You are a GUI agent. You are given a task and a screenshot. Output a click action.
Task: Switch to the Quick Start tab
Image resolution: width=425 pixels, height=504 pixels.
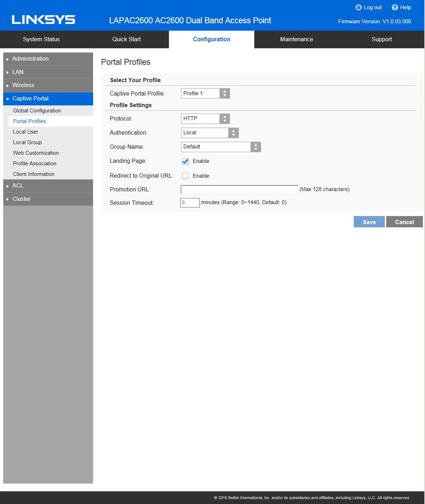[x=126, y=39]
